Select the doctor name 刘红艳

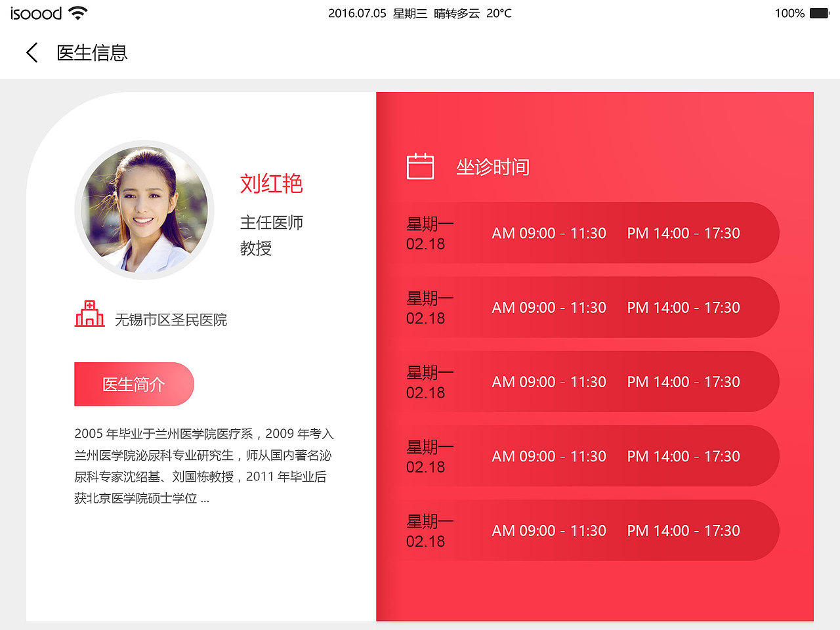click(x=271, y=184)
